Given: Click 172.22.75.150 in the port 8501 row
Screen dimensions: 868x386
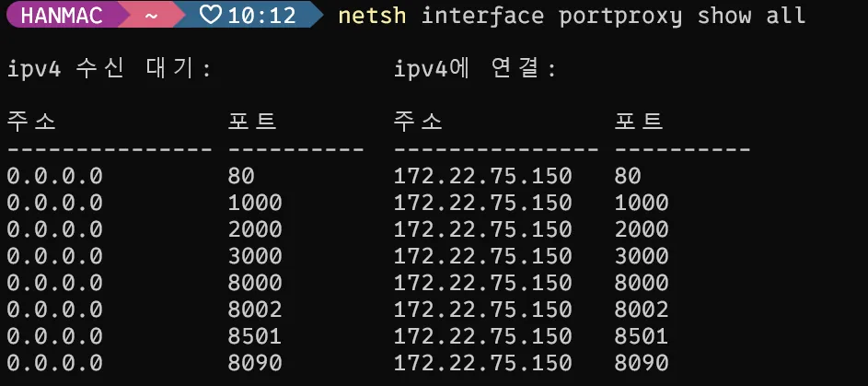Looking at the screenshot, I should coord(482,336).
